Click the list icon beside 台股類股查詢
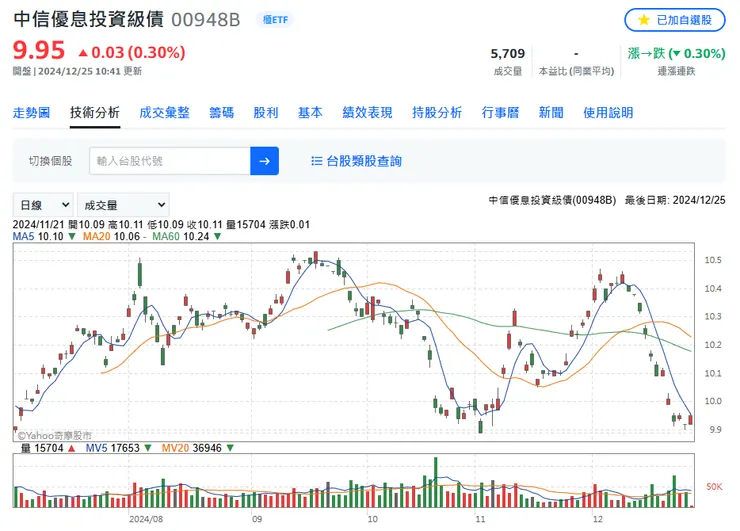This screenshot has height=531, width=740. tap(317, 161)
